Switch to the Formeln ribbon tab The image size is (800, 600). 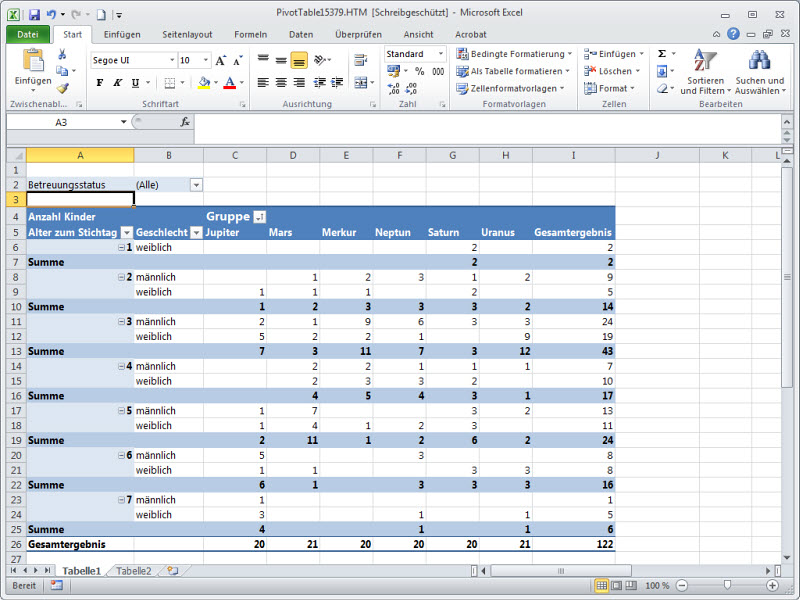click(251, 34)
